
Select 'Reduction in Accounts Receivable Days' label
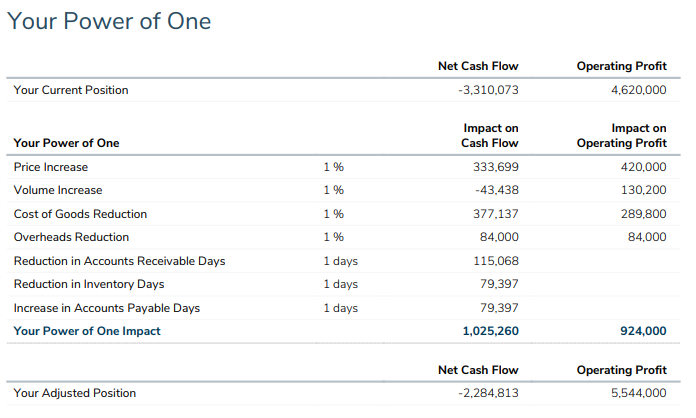[119, 261]
